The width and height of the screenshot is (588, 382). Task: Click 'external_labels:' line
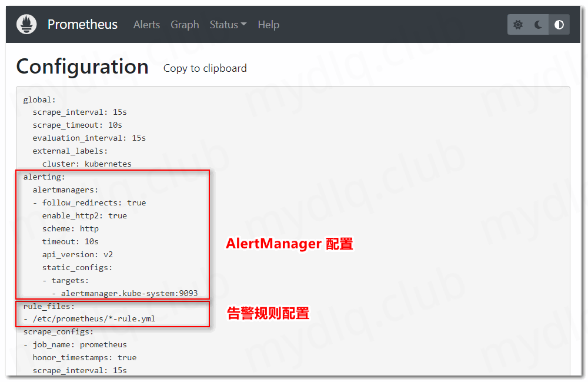(x=70, y=151)
